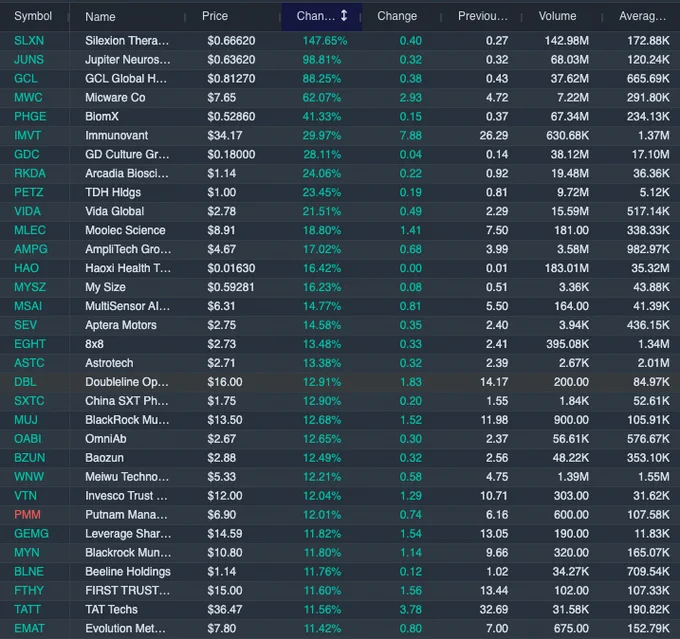The width and height of the screenshot is (680, 639).
Task: Click the $0.01630 price for Haoxi
Action: (x=231, y=268)
